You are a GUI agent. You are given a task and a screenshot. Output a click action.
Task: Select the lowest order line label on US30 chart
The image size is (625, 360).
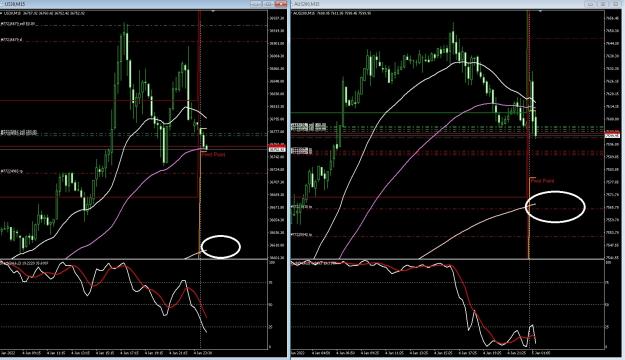(12, 171)
